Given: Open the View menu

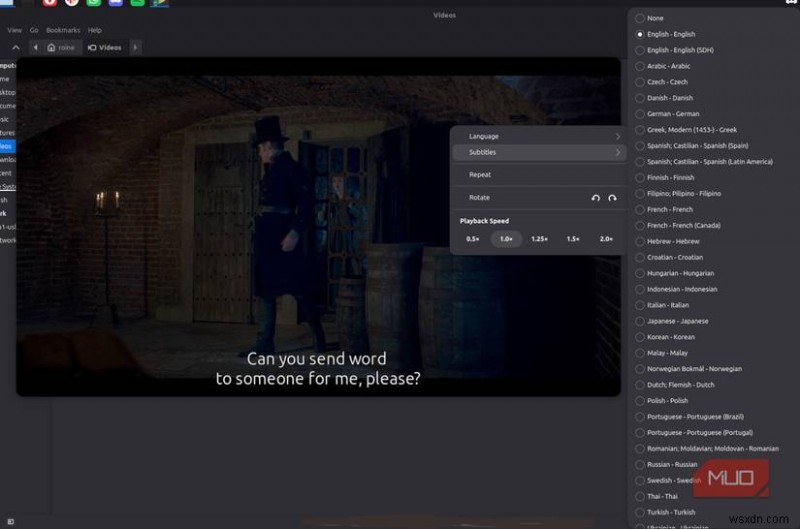Looking at the screenshot, I should click(x=14, y=30).
